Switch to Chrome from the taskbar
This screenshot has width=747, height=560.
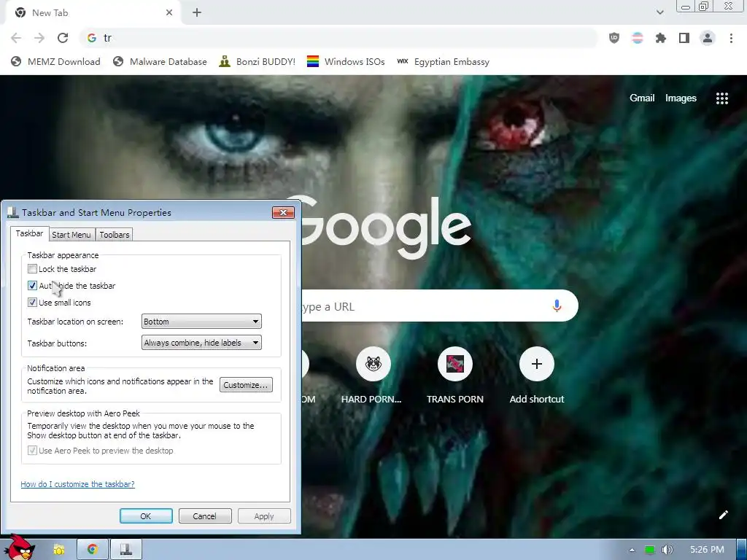pyautogui.click(x=93, y=550)
